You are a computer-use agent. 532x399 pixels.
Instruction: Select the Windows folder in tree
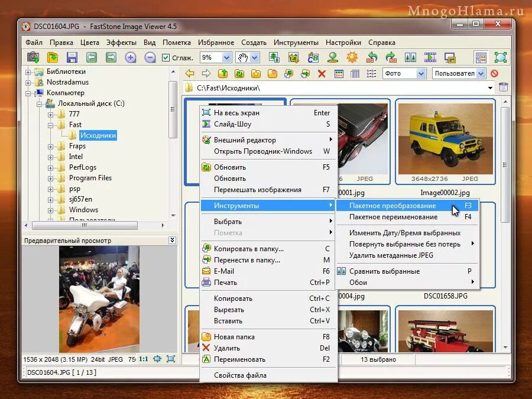[83, 210]
